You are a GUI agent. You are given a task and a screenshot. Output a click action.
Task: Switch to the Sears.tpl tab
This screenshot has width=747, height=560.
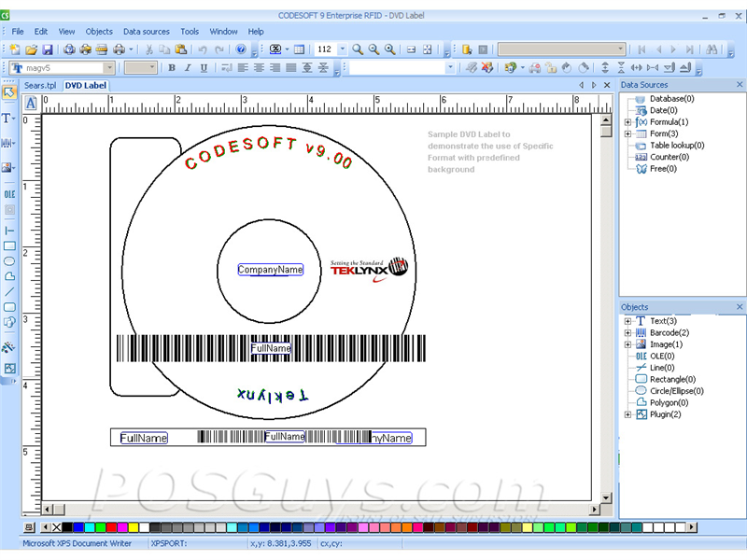pyautogui.click(x=40, y=86)
